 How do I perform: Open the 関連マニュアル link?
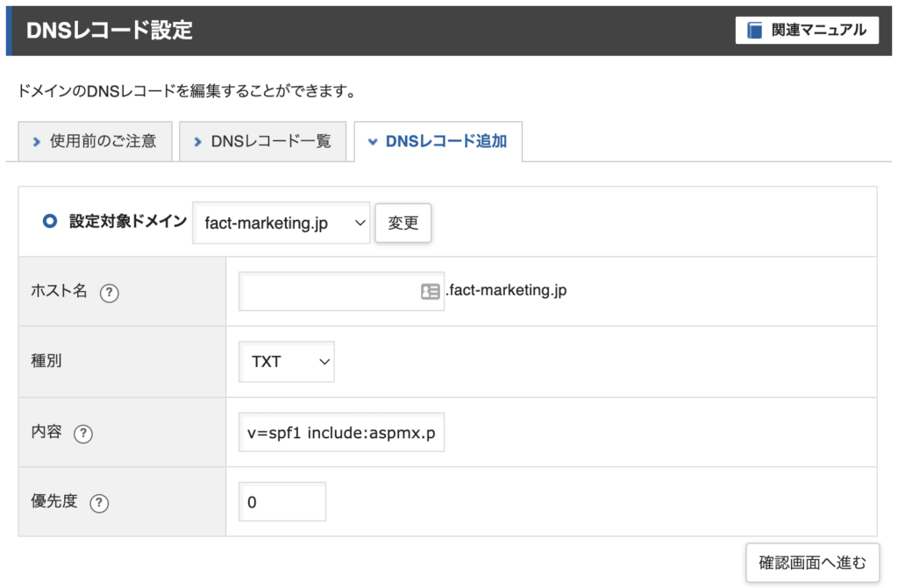(805, 30)
